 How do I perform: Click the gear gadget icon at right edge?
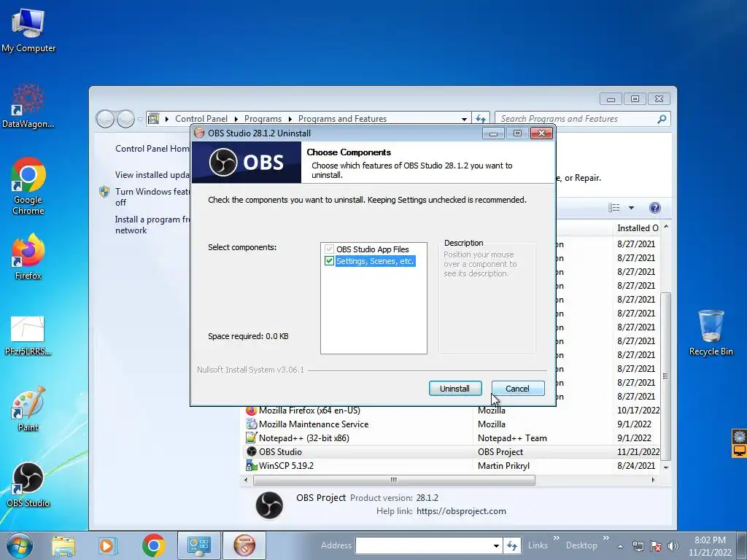pos(740,436)
